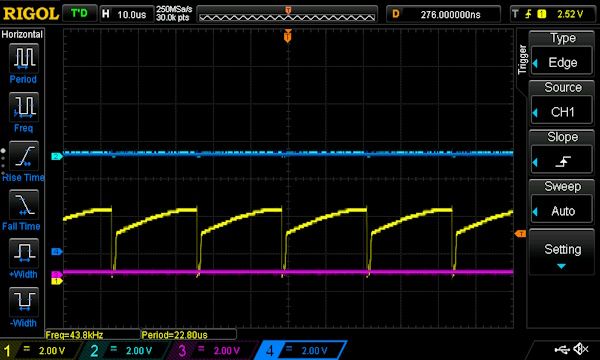Click the T'D trigger status indicator

point(79,14)
